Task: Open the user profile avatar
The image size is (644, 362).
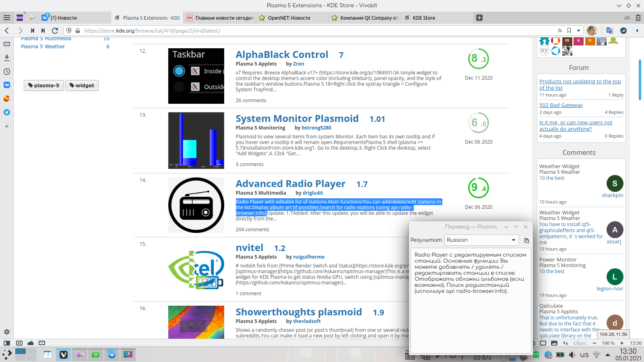Action: pyautogui.click(x=592, y=31)
